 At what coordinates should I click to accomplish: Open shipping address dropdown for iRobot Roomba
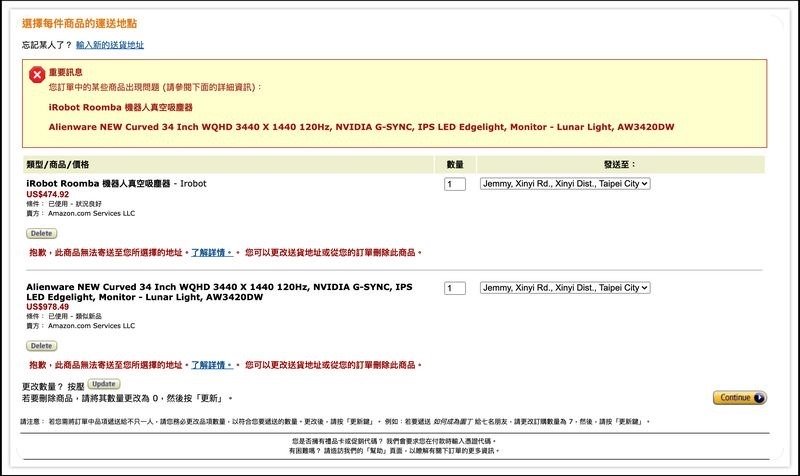565,184
